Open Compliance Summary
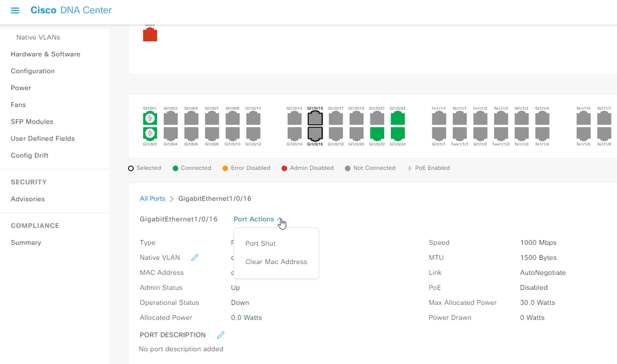The image size is (617, 364). [26, 243]
